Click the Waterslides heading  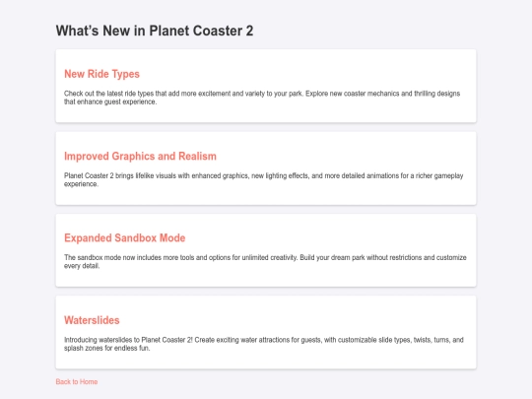92,320
